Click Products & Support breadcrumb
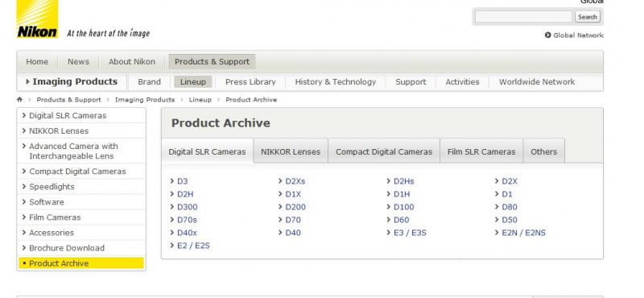644x298 pixels. (68, 100)
